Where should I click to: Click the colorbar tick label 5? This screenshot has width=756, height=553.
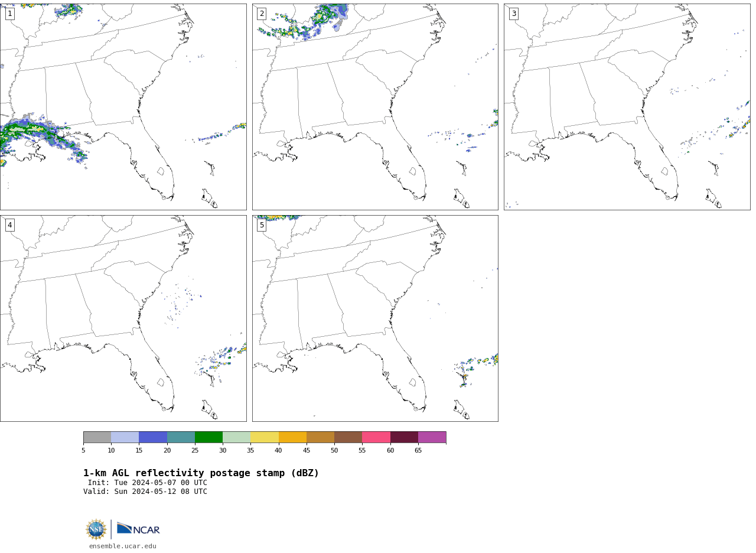(x=83, y=450)
